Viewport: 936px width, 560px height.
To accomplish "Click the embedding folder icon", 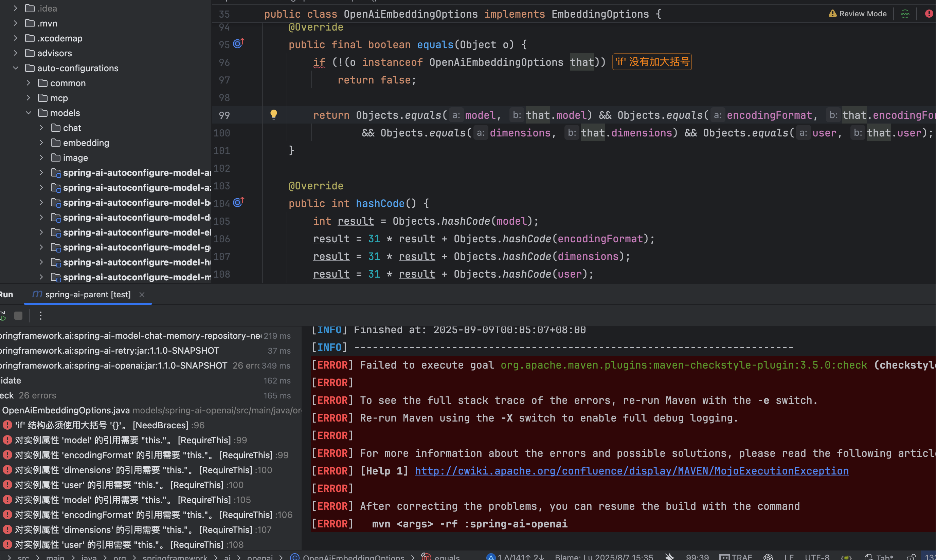I will point(55,143).
